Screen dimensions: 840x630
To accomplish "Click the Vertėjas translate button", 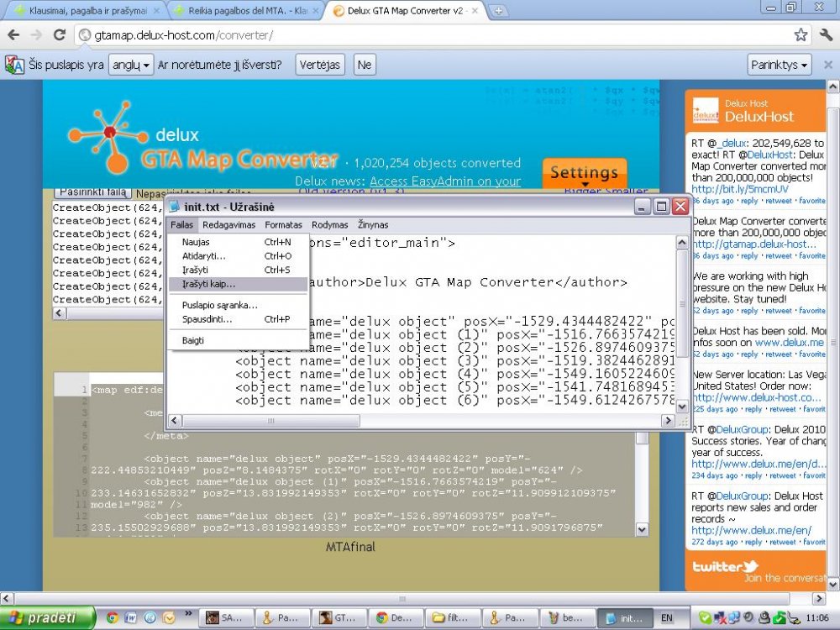I will pos(320,65).
